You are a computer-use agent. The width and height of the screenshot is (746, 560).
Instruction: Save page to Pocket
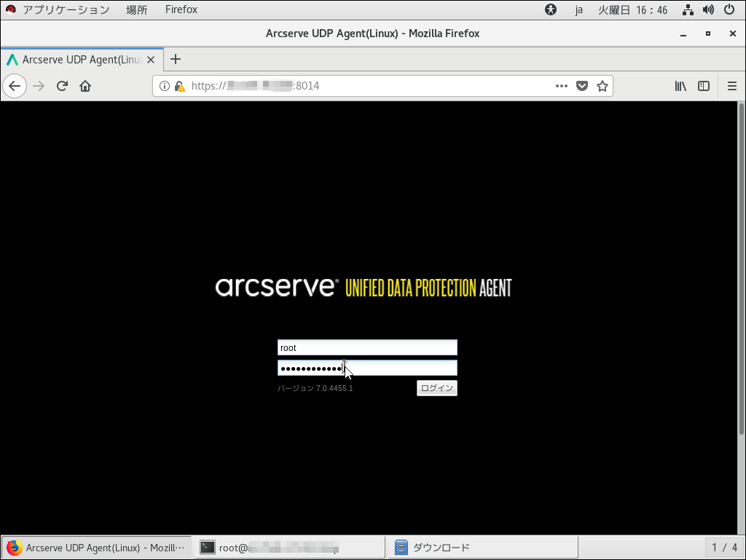(582, 86)
